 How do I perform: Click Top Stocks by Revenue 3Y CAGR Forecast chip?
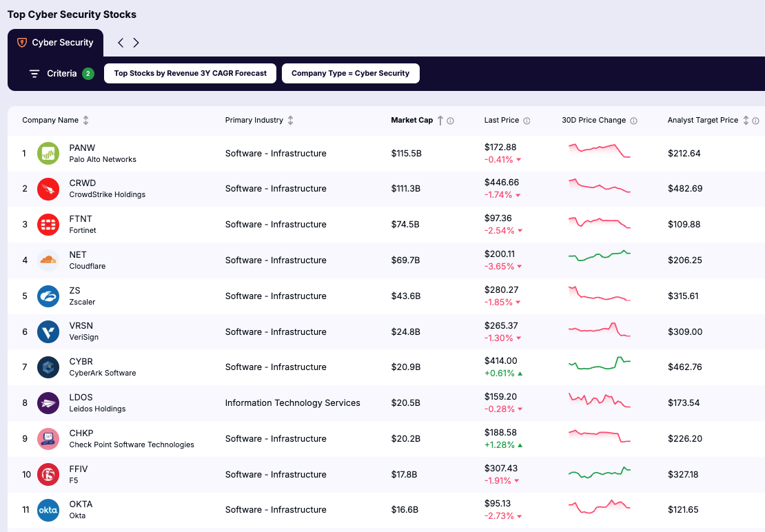click(190, 74)
